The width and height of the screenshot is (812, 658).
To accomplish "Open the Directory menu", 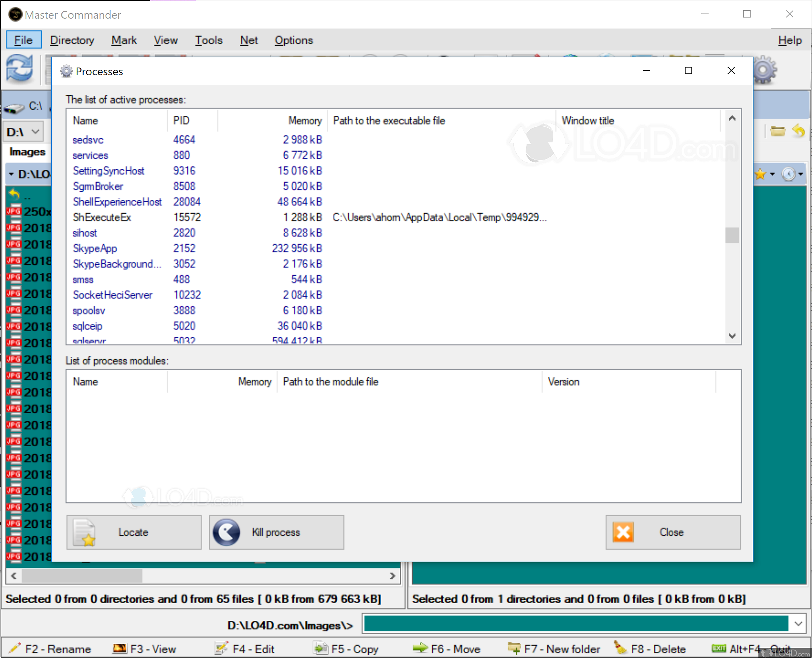I will pyautogui.click(x=72, y=40).
